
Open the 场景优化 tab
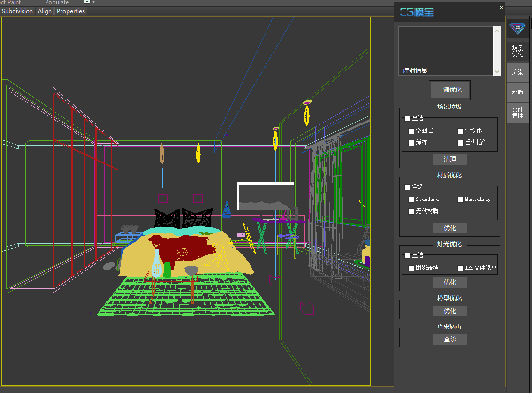coord(517,51)
